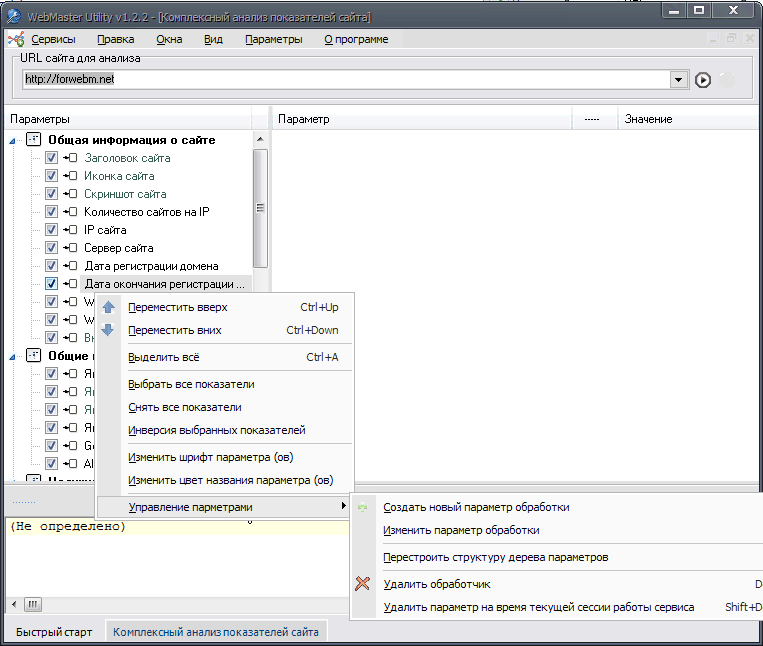Viewport: 763px width, 646px height.
Task: Click the indicator icon beside Сервер сайта
Action: 70,248
